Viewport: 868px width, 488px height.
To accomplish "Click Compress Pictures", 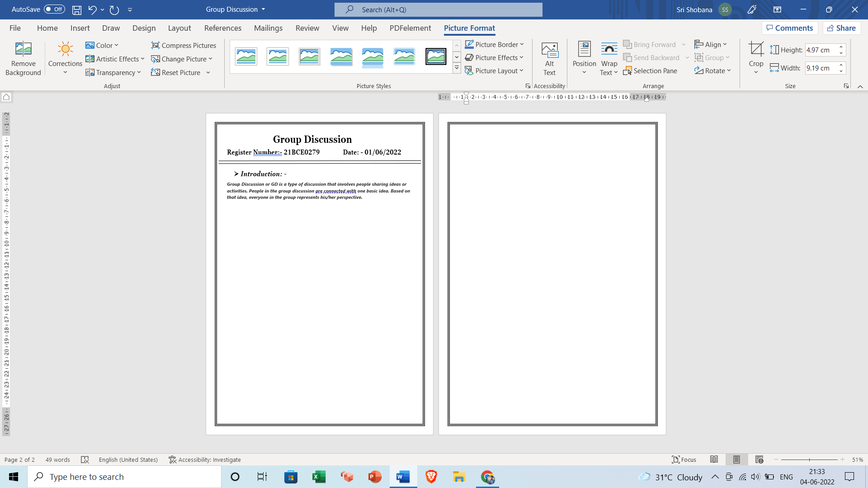I will tap(184, 45).
